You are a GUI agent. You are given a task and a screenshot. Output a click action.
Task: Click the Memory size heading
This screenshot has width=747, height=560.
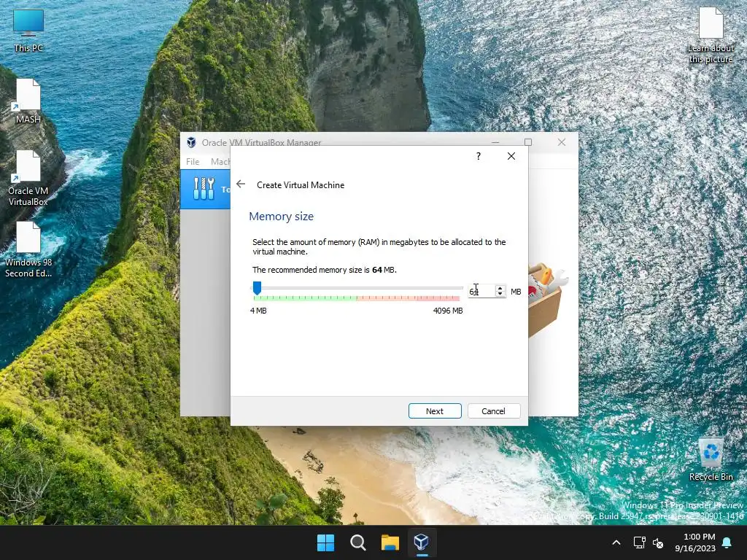pyautogui.click(x=281, y=216)
